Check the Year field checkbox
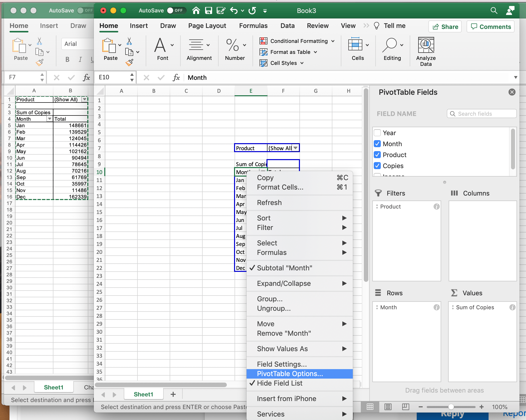 (x=377, y=133)
